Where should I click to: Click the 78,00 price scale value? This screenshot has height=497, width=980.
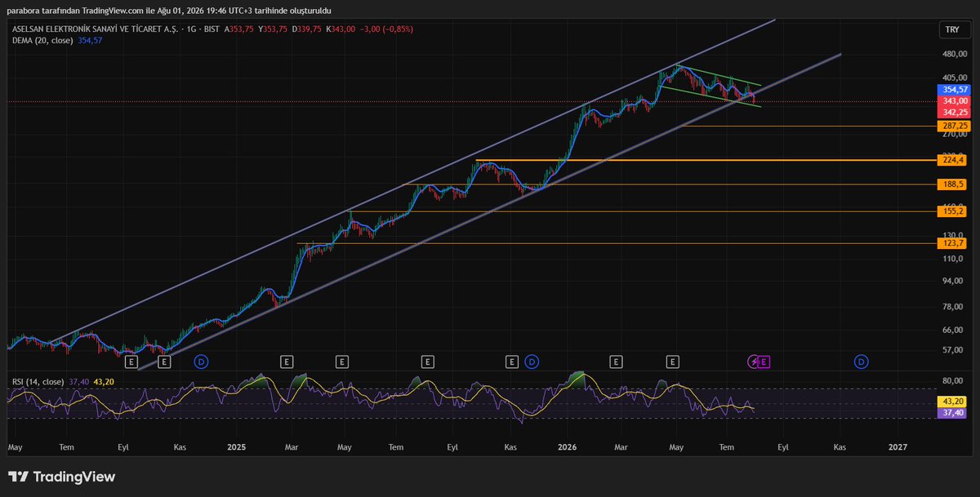pos(954,306)
